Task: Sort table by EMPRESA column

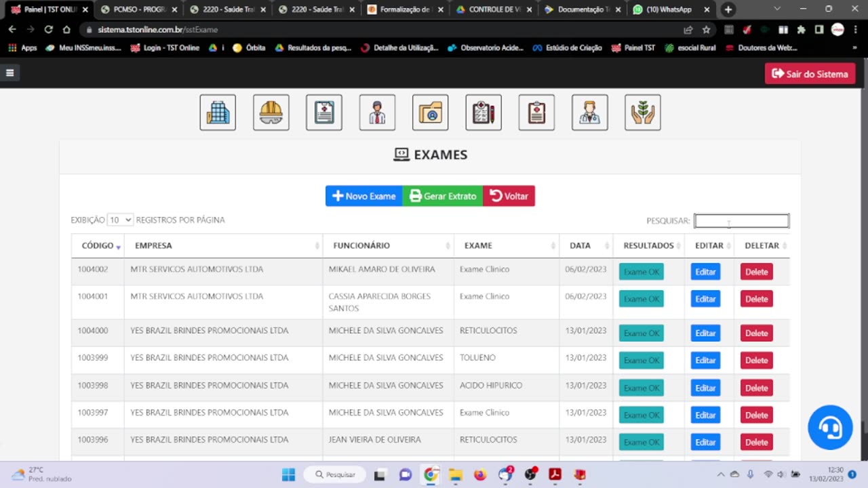Action: (x=223, y=245)
